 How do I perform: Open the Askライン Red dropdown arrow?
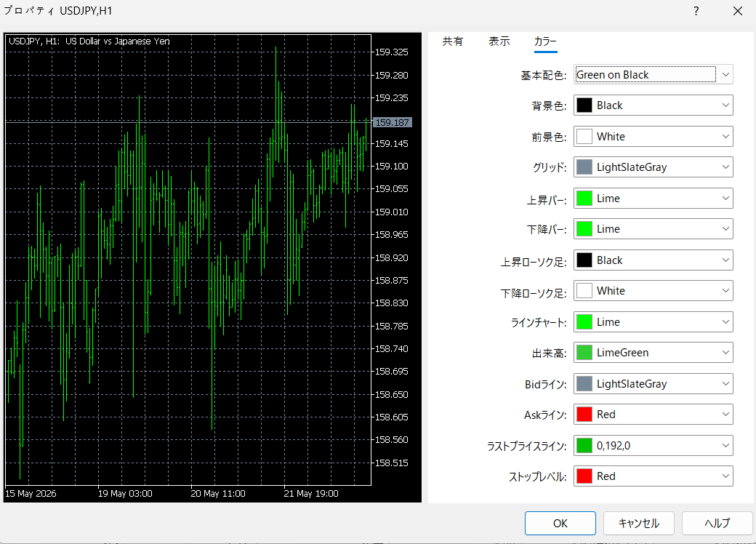tap(725, 415)
